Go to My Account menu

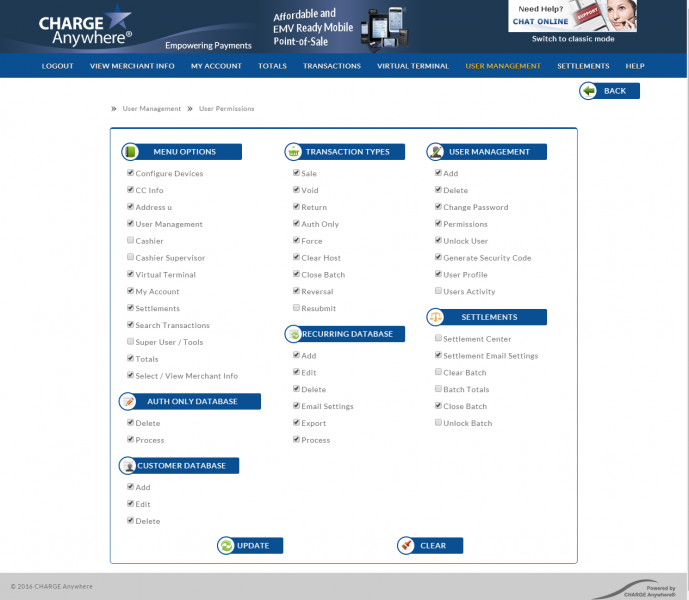pos(216,66)
